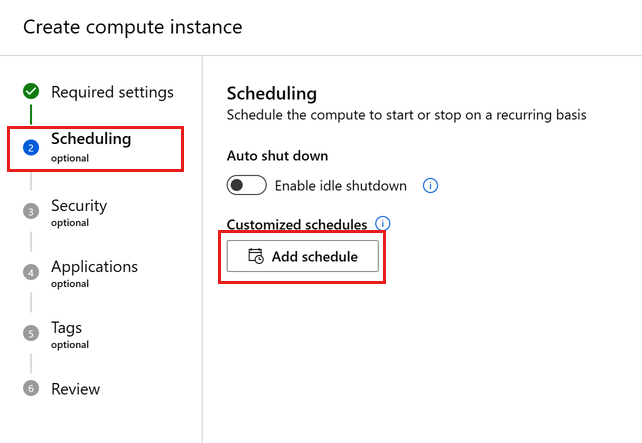
Task: Click the gray step 6 Review circle
Action: [31, 388]
